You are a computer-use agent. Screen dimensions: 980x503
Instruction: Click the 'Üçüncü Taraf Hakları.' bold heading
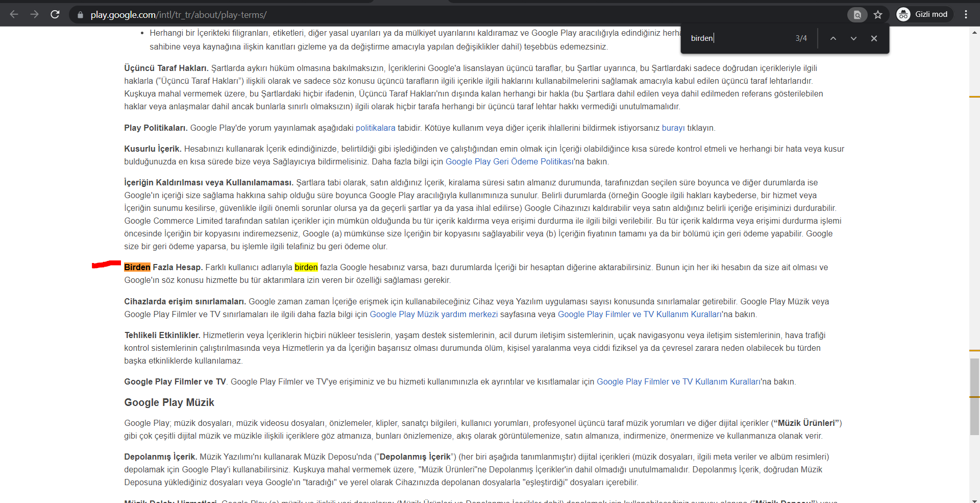click(x=166, y=68)
